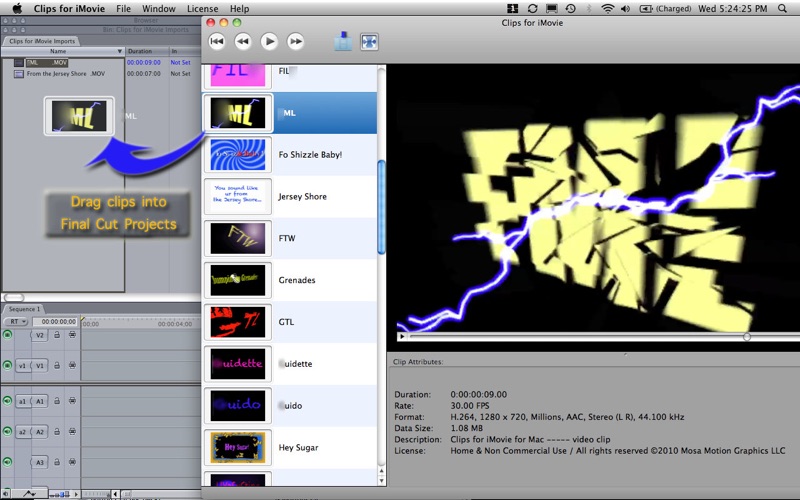Image resolution: width=800 pixels, height=500 pixels.
Task: Click the Wi-Fi icon in menu bar
Action: 607,9
